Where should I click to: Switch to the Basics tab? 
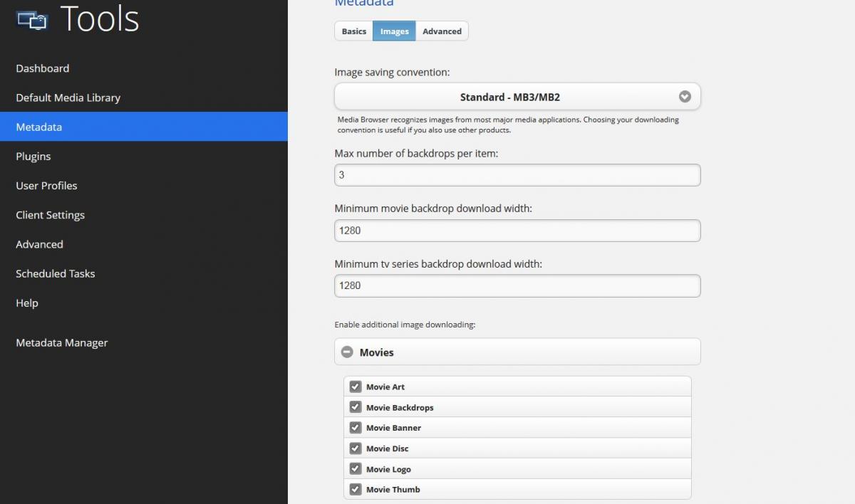point(354,31)
